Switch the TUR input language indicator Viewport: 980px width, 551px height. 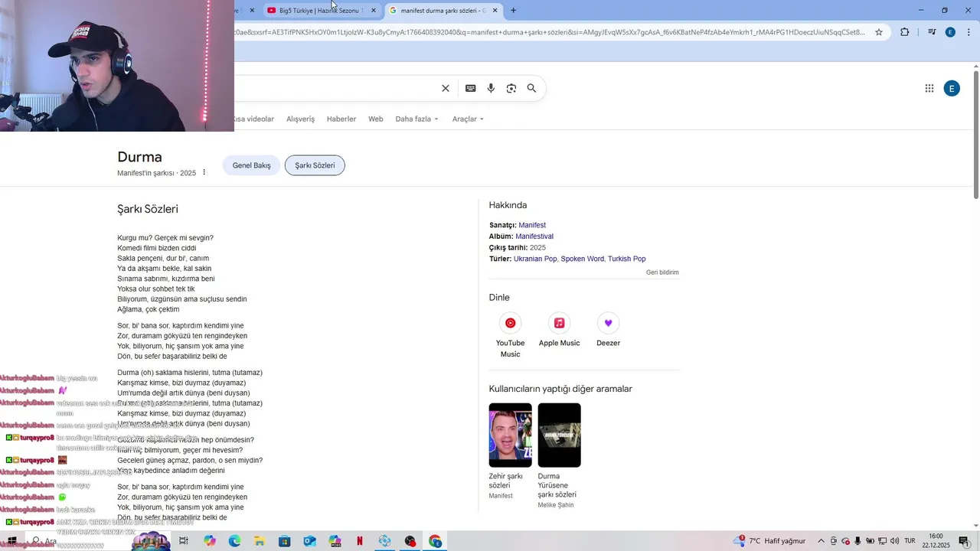[x=910, y=541]
